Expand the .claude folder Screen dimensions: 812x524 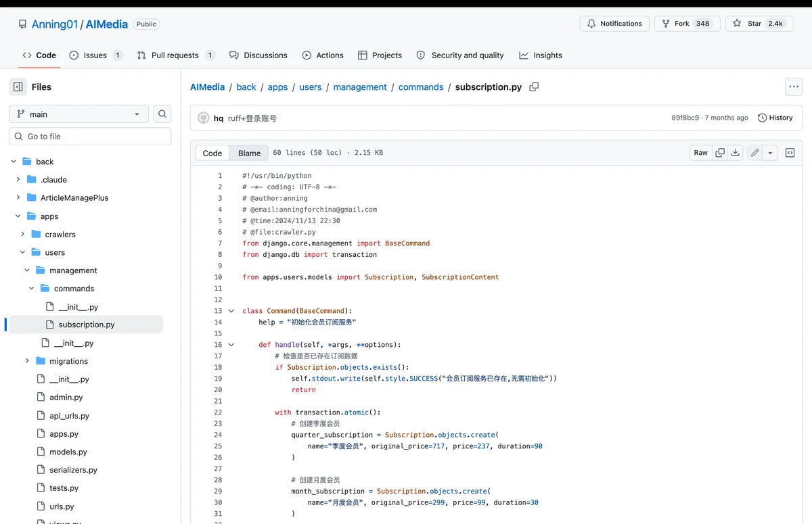(18, 180)
